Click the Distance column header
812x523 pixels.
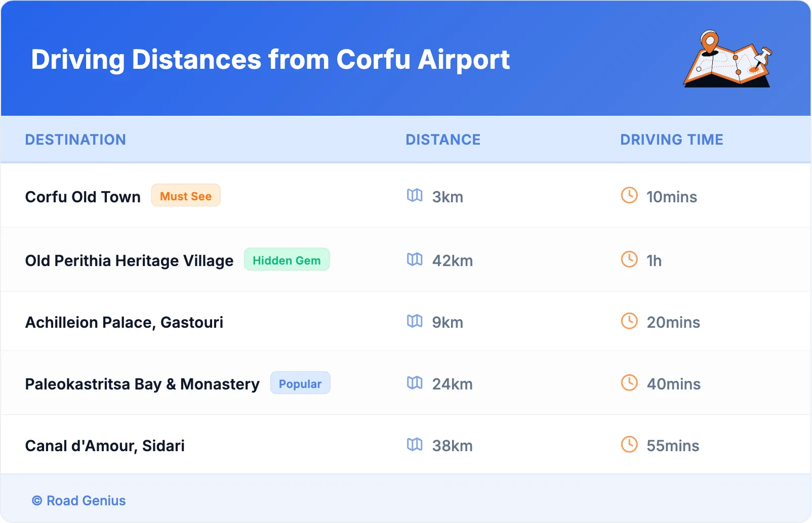[443, 140]
